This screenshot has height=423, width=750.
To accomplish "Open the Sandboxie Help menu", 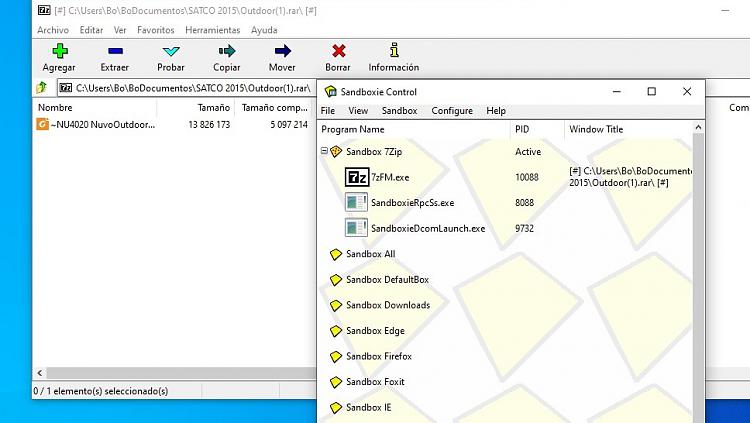I will coord(496,111).
